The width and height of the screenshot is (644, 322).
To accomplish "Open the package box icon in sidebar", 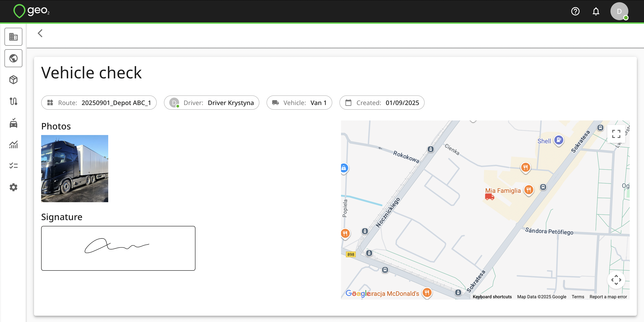I will point(13,80).
